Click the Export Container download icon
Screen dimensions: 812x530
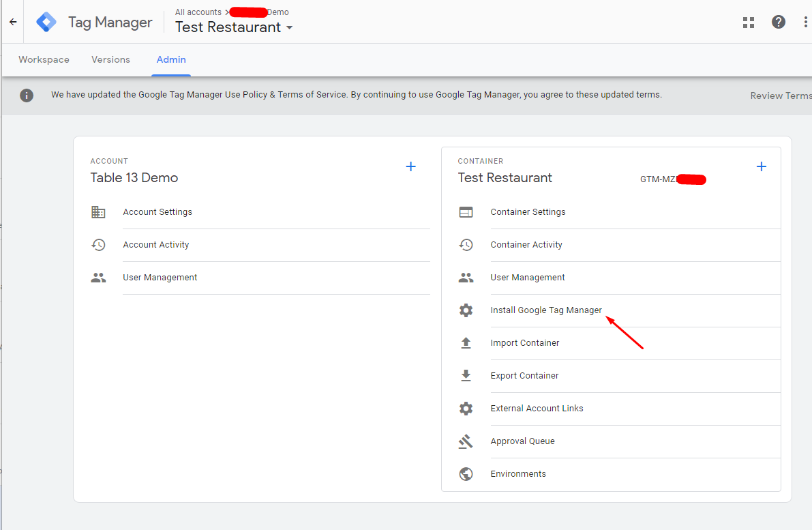pos(466,376)
